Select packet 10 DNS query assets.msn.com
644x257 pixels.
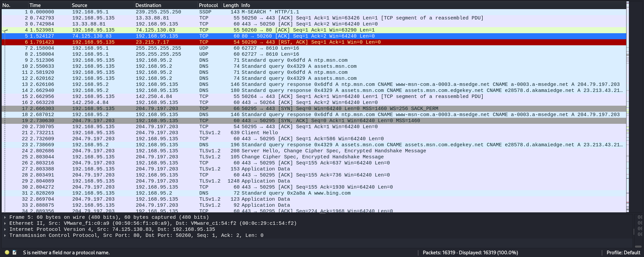[x=314, y=66]
